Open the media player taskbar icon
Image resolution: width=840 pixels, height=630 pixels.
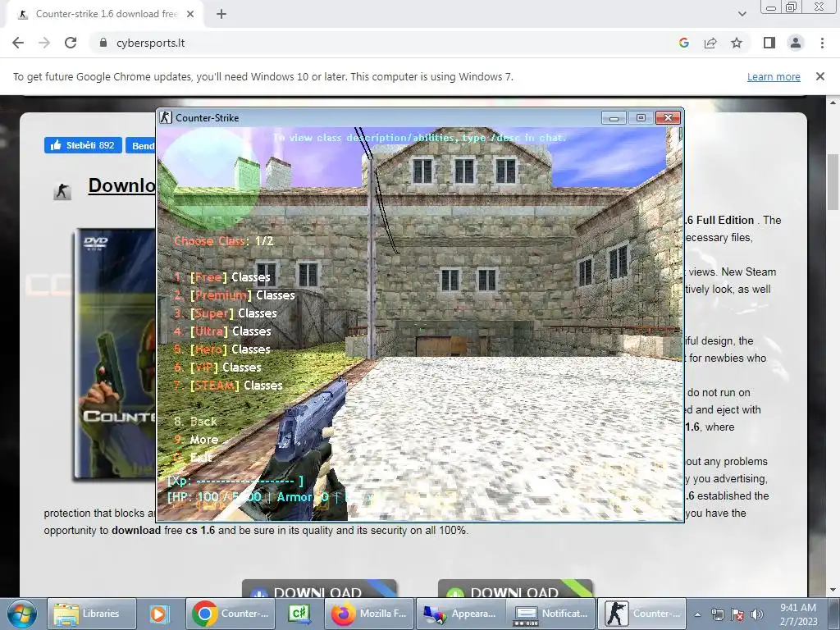[159, 614]
